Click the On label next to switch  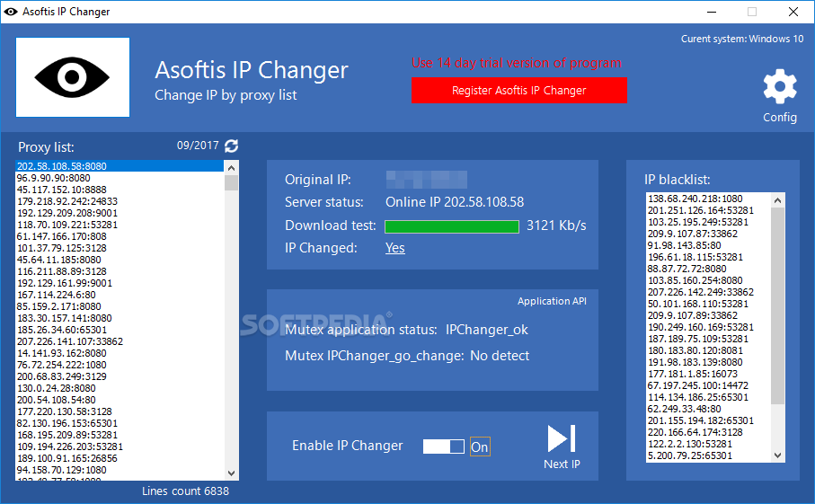coord(479,447)
